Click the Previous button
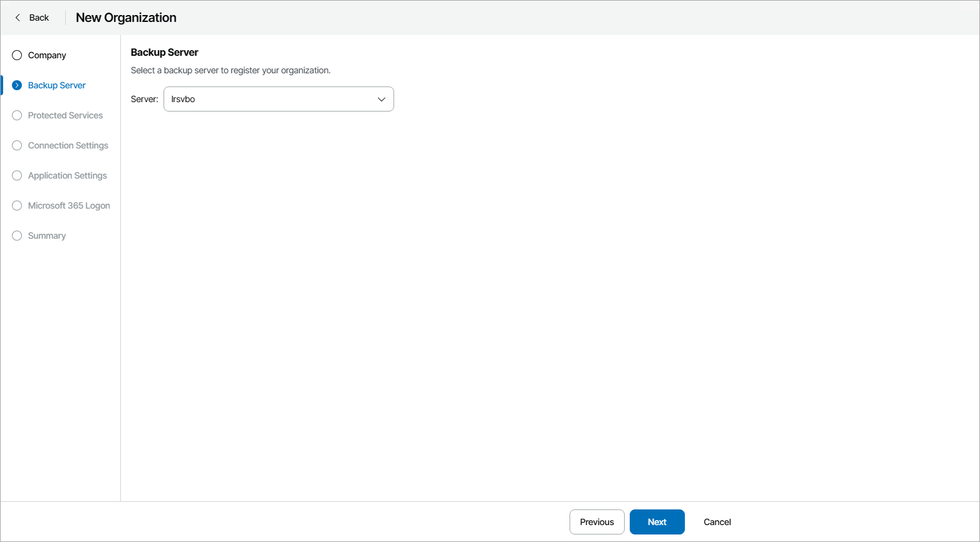Screen dimensions: 980x542 [597, 522]
